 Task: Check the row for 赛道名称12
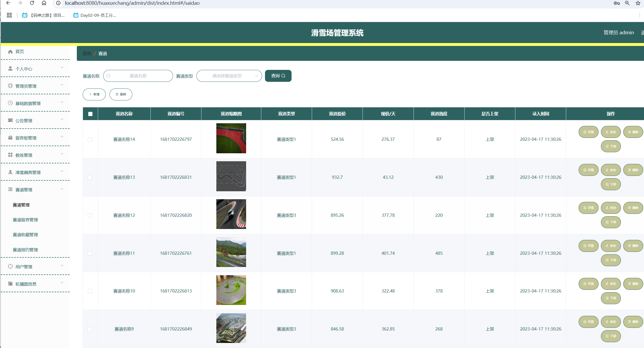[x=90, y=215]
